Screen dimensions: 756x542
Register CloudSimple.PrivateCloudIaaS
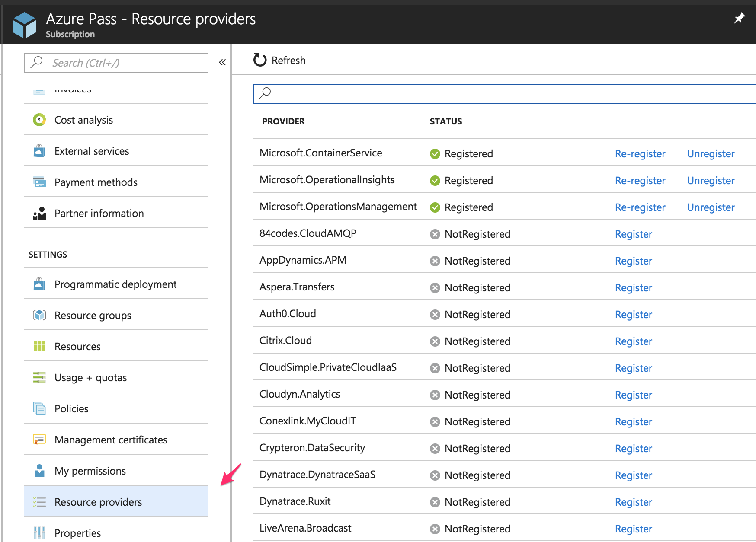pos(634,368)
